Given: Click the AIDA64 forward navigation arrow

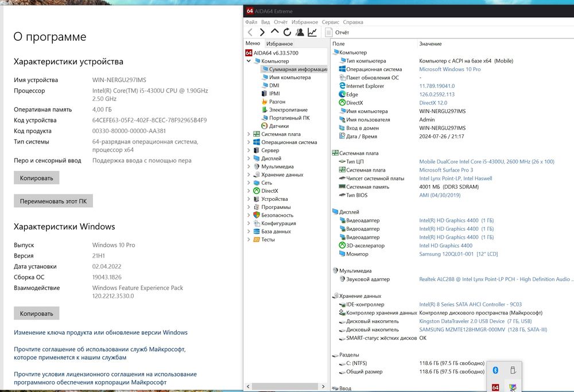Looking at the screenshot, I should click(x=262, y=32).
